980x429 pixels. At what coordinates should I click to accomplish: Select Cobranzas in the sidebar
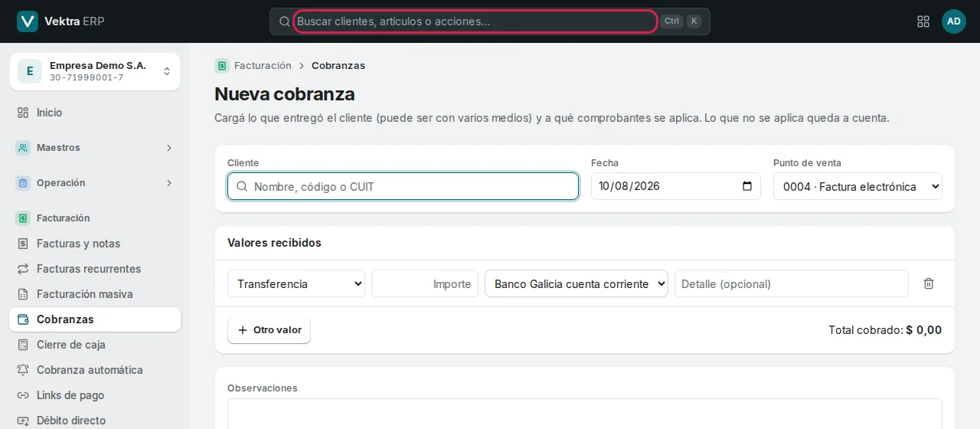[x=95, y=319]
